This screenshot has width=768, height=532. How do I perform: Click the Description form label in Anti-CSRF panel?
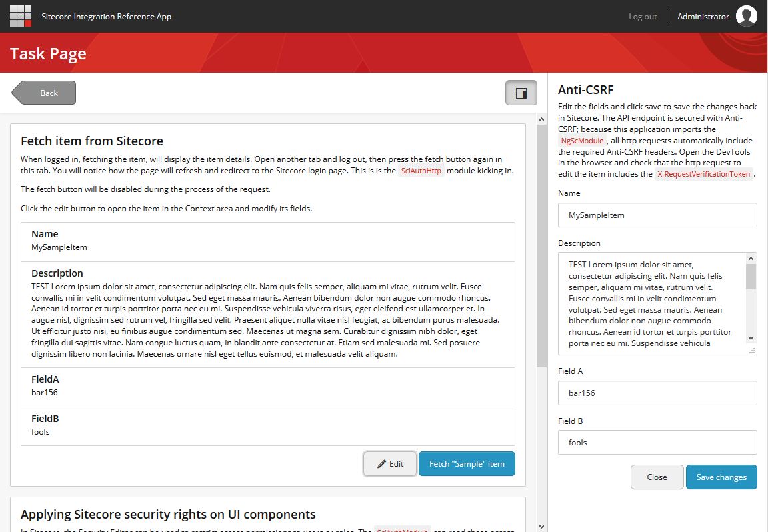tap(579, 243)
